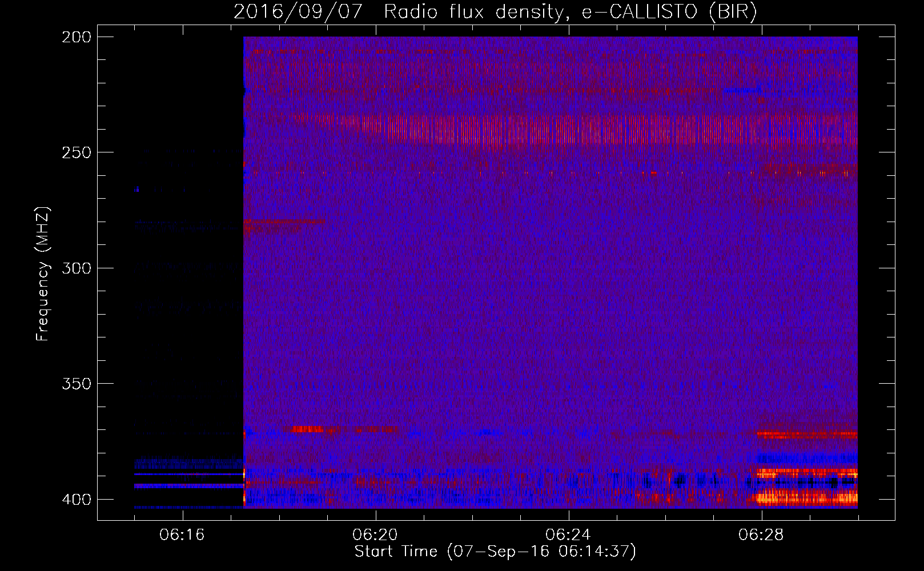Click the 250 frequency tick label

pos(77,152)
